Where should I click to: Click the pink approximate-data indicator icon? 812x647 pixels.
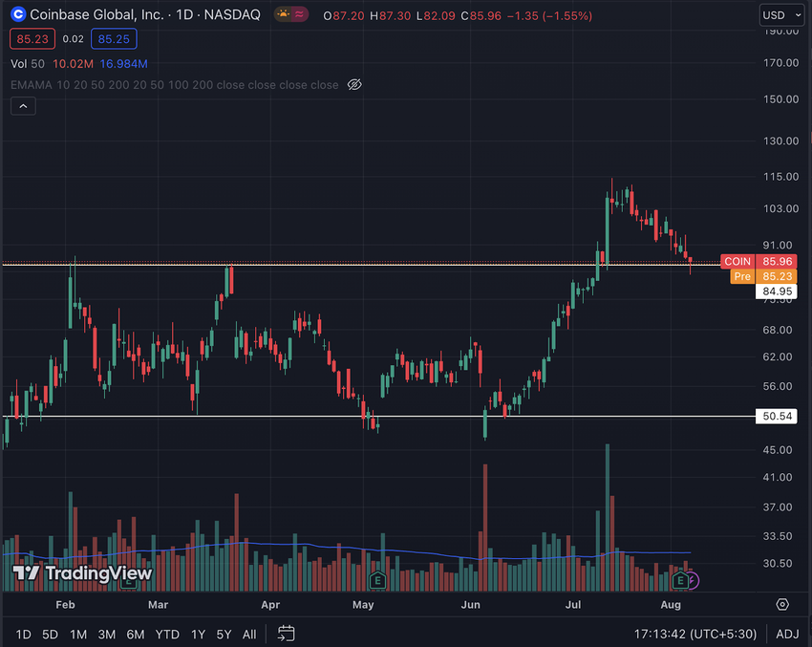(x=299, y=14)
